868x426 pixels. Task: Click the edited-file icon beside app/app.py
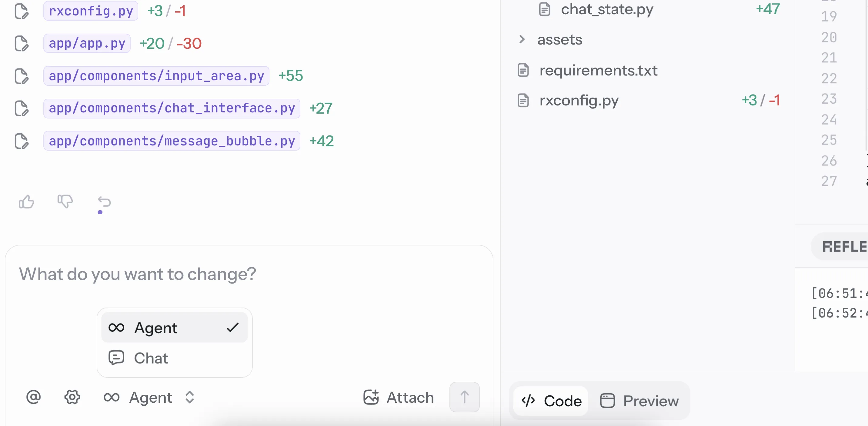22,43
